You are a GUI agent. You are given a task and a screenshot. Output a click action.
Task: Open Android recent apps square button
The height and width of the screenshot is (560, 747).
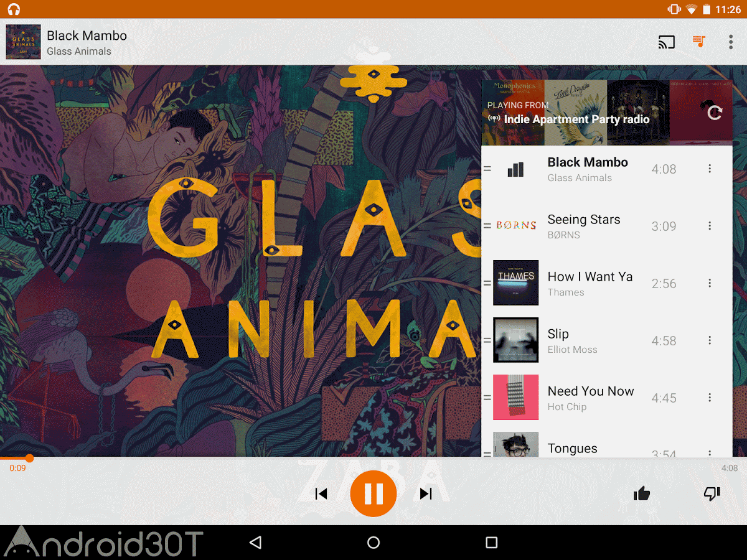pyautogui.click(x=492, y=543)
